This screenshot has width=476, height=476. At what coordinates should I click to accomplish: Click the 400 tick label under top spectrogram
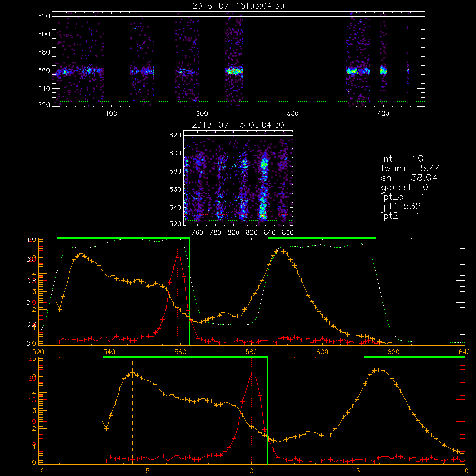coord(383,114)
